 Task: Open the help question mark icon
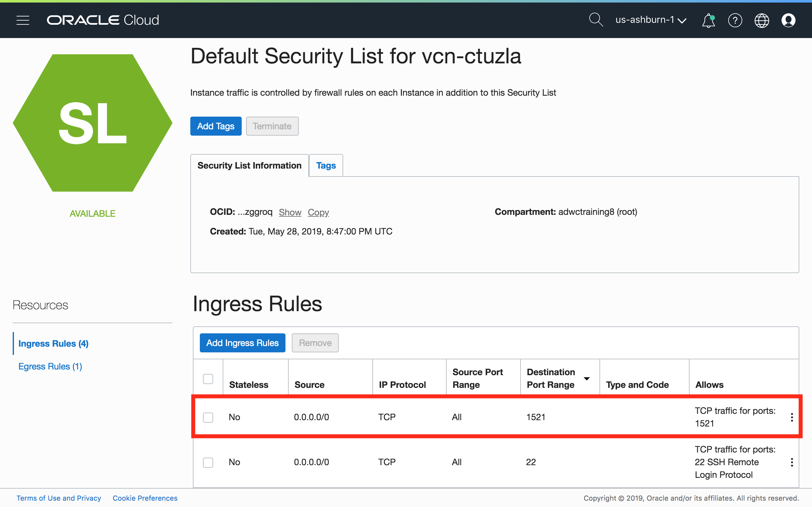pyautogui.click(x=735, y=21)
